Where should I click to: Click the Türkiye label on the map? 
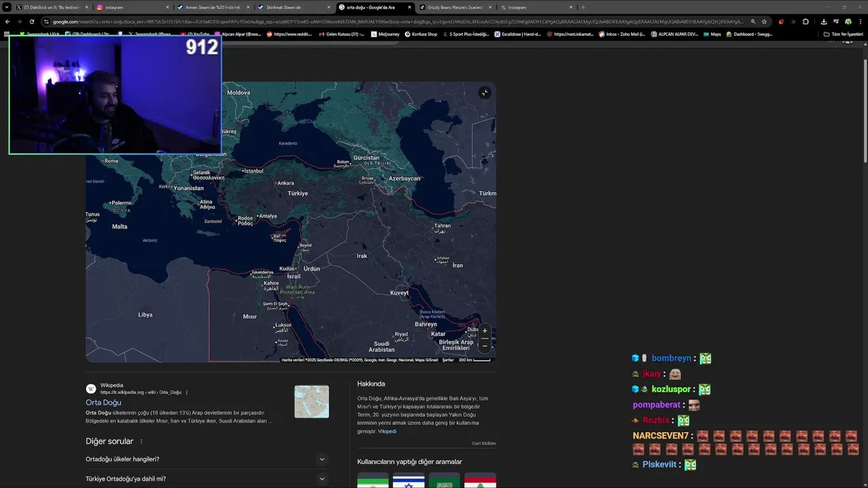tap(298, 193)
